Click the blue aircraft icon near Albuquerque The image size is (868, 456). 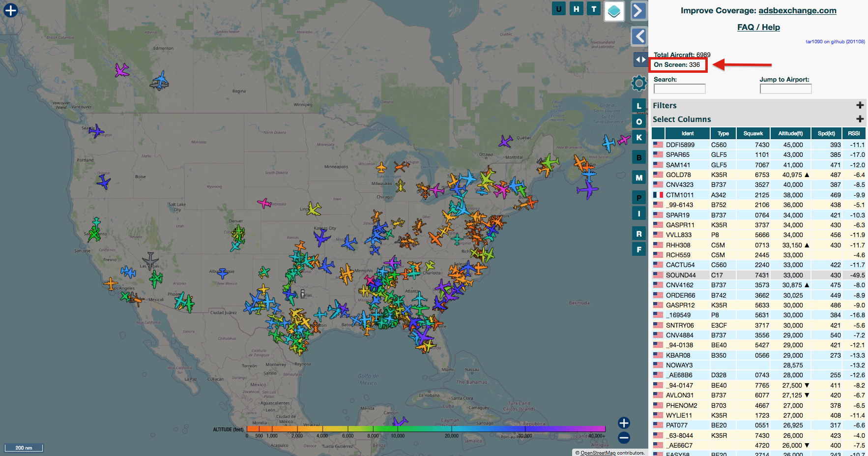(223, 273)
